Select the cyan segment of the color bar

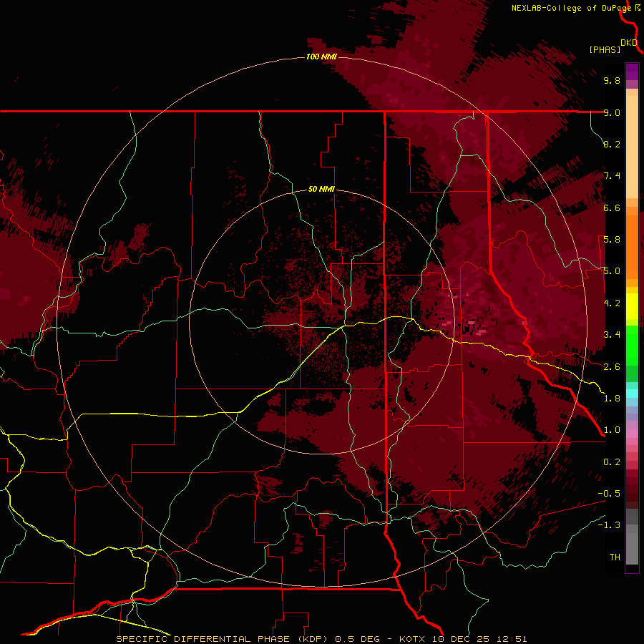(x=632, y=393)
